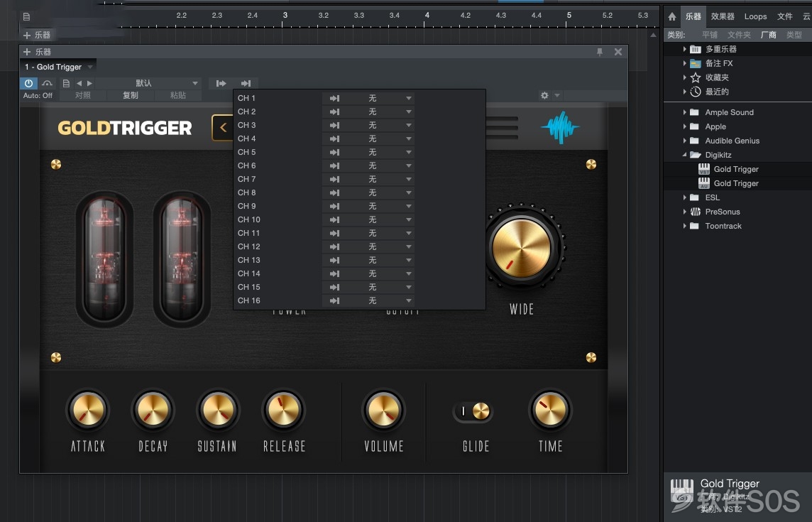Click the input icon for CH 16

tap(334, 300)
